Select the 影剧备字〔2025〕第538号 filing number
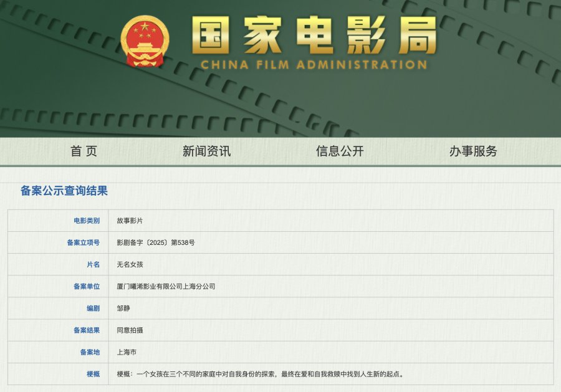561x392 pixels. (156, 242)
